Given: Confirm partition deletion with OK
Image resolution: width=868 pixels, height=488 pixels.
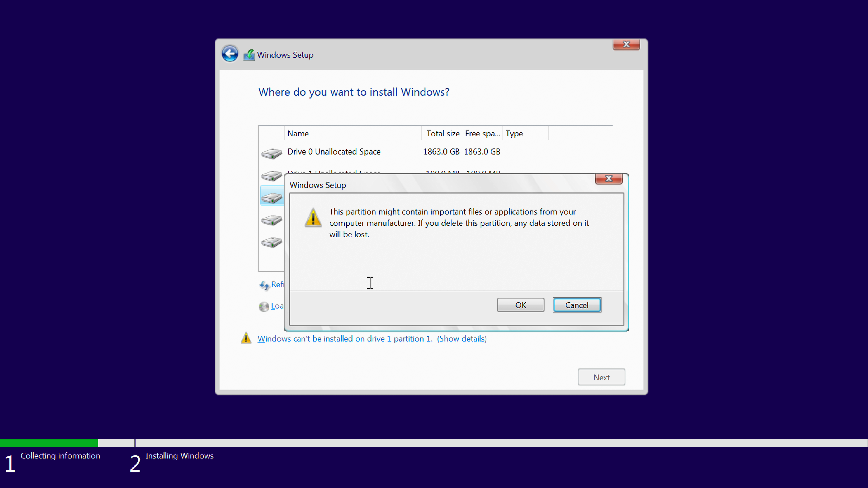Looking at the screenshot, I should click(520, 305).
